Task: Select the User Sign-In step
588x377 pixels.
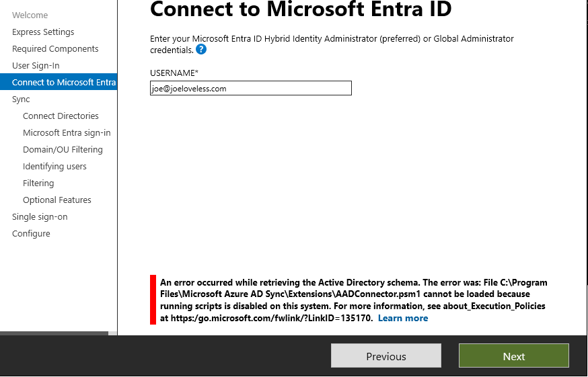Action: click(36, 65)
